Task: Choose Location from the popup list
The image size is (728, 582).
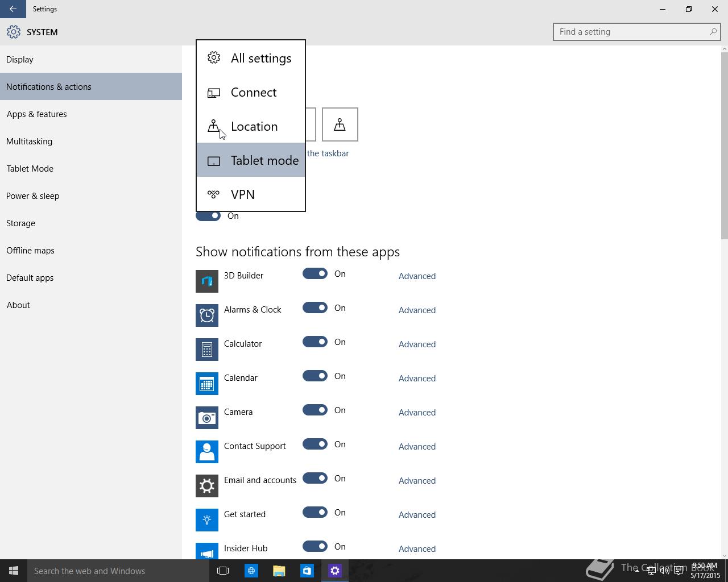Action: pyautogui.click(x=251, y=126)
